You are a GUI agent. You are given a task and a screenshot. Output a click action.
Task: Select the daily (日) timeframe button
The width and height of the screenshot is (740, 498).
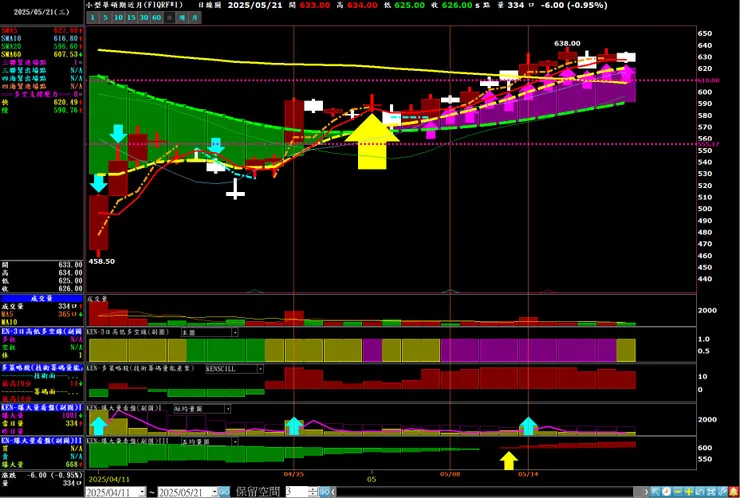(169, 17)
